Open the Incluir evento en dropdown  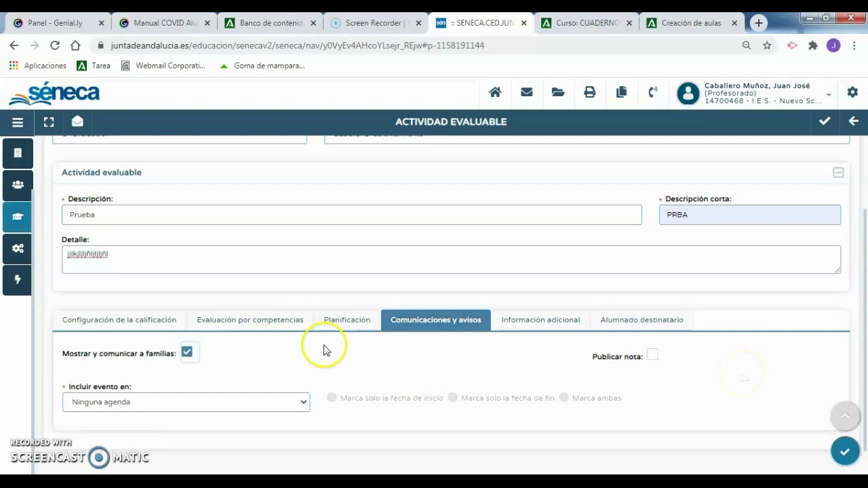click(x=186, y=402)
